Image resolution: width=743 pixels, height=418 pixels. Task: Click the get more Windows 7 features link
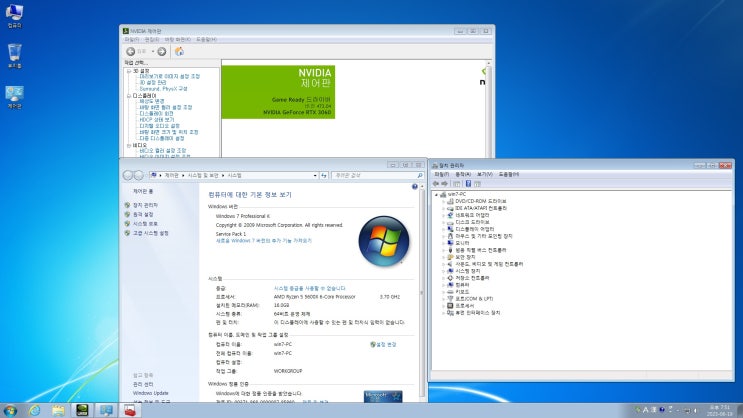pos(263,241)
